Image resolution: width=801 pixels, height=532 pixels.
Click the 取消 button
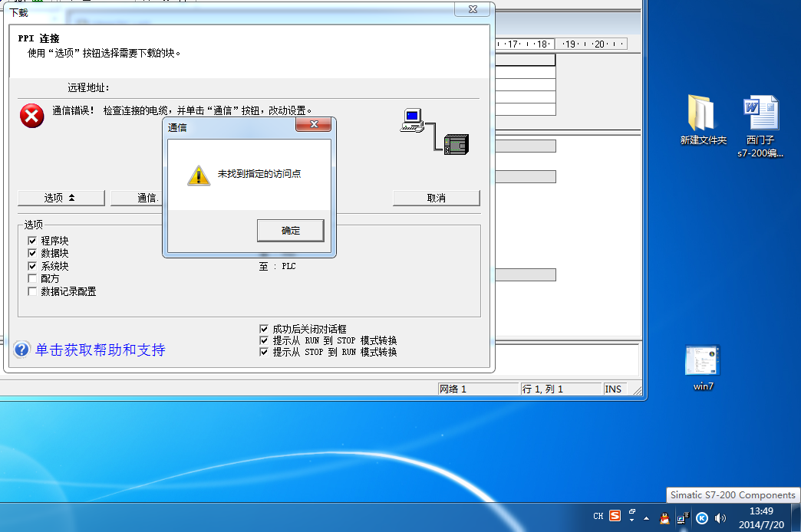[x=436, y=198]
